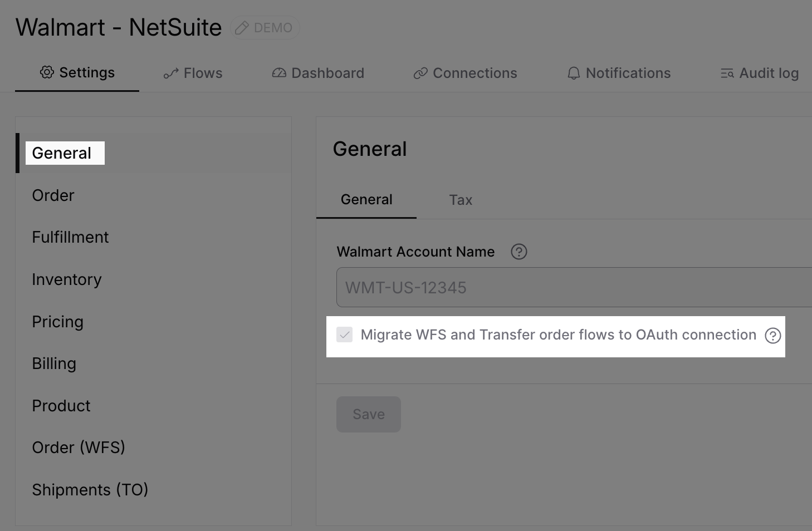812x531 pixels.
Task: Open the Settings tab
Action: click(77, 73)
